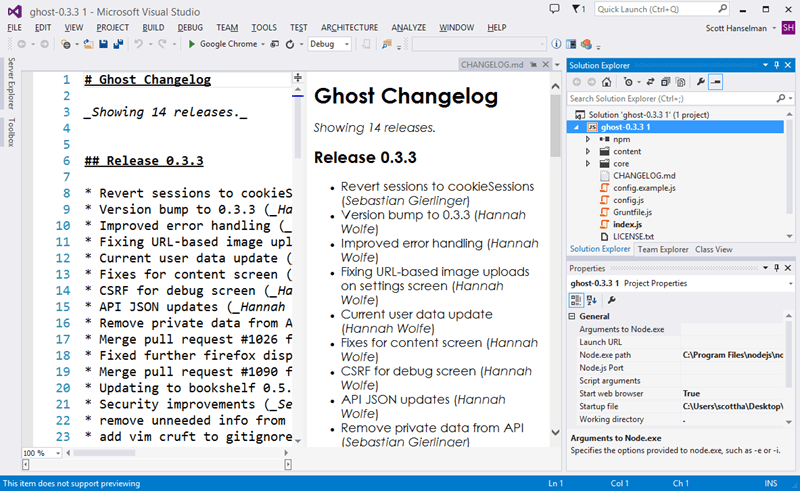Image resolution: width=800 pixels, height=491 pixels.
Task: Open the ARCHITECTURE menu
Action: point(349,27)
